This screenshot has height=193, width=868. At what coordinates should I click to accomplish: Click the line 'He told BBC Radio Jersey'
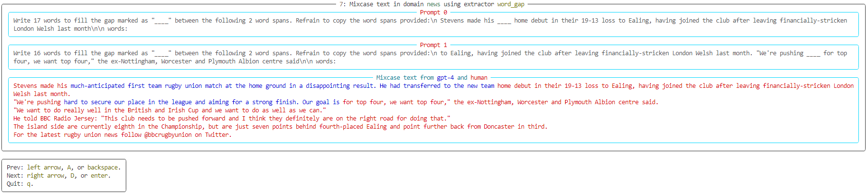232,118
